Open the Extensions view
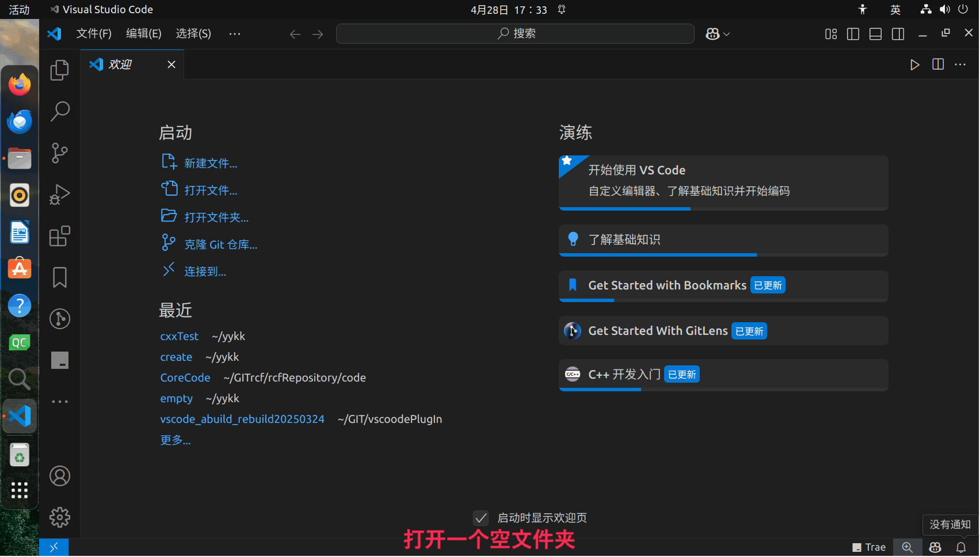Image resolution: width=980 pixels, height=557 pixels. coord(59,236)
